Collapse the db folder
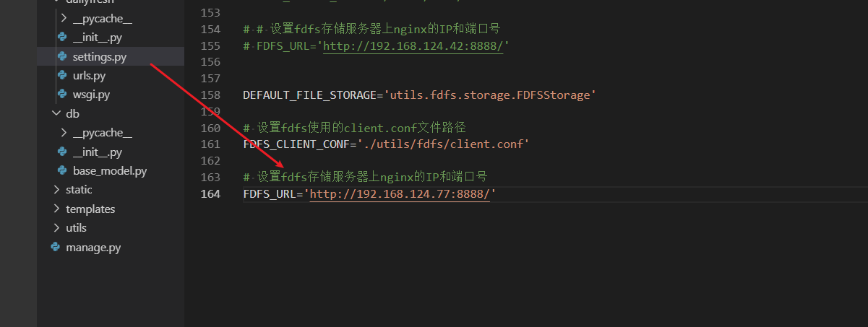Image resolution: width=868 pixels, height=327 pixels. click(x=57, y=113)
